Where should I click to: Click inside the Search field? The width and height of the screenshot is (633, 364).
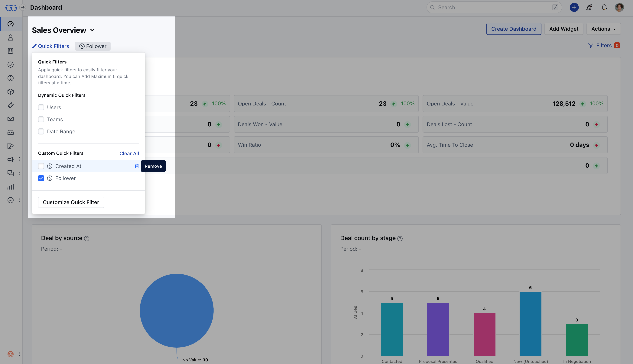pyautogui.click(x=494, y=7)
